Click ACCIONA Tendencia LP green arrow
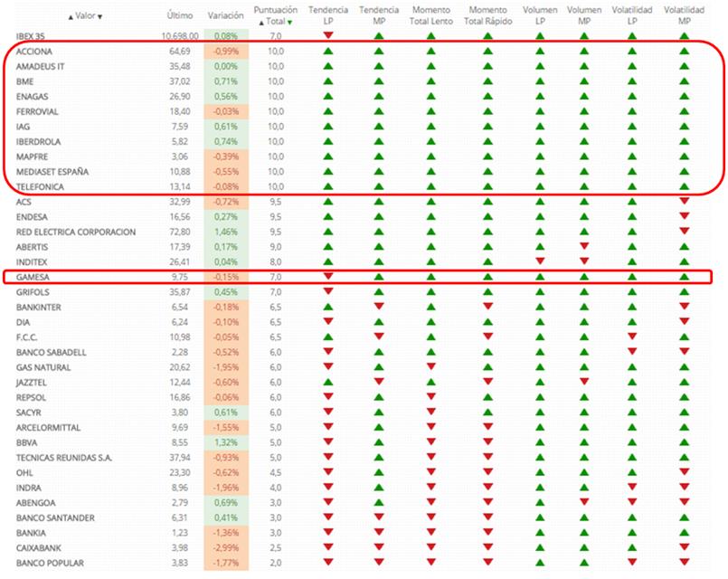This screenshot has height=579, width=728. click(328, 51)
